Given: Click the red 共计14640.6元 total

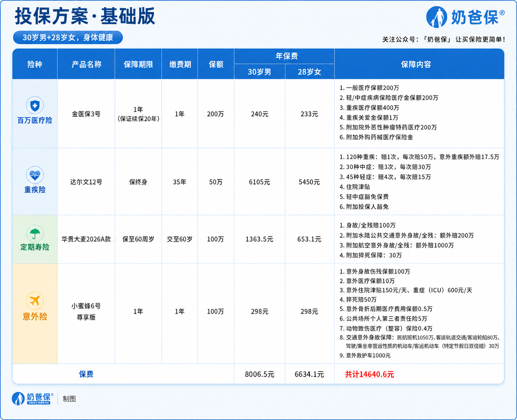Looking at the screenshot, I should point(370,374).
